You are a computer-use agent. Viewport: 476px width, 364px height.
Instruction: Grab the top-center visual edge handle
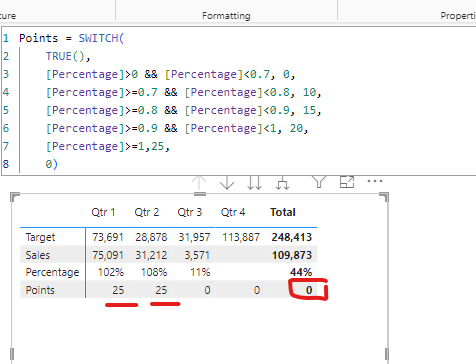[200, 194]
